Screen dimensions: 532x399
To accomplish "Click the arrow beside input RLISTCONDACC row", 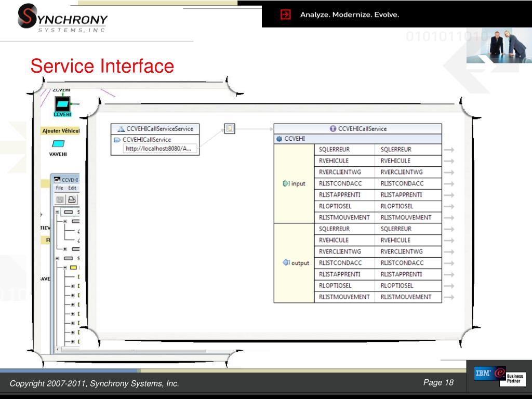I will pos(449,183).
